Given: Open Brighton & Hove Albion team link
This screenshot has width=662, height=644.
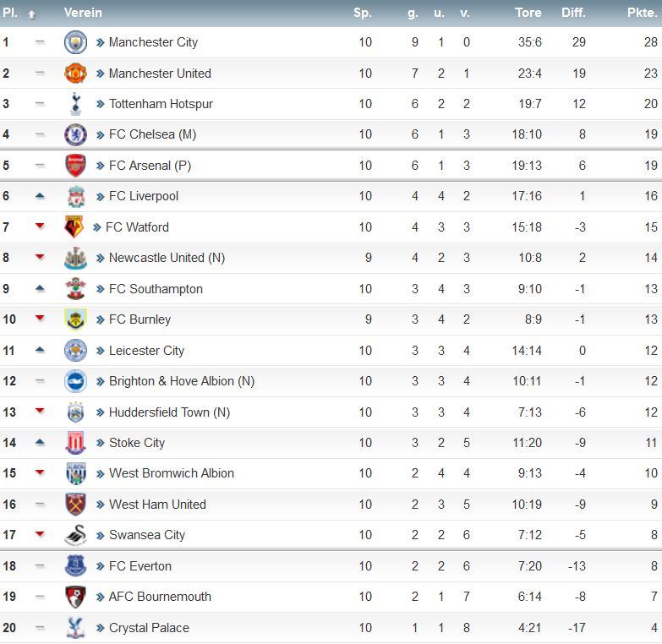Looking at the screenshot, I should [182, 381].
